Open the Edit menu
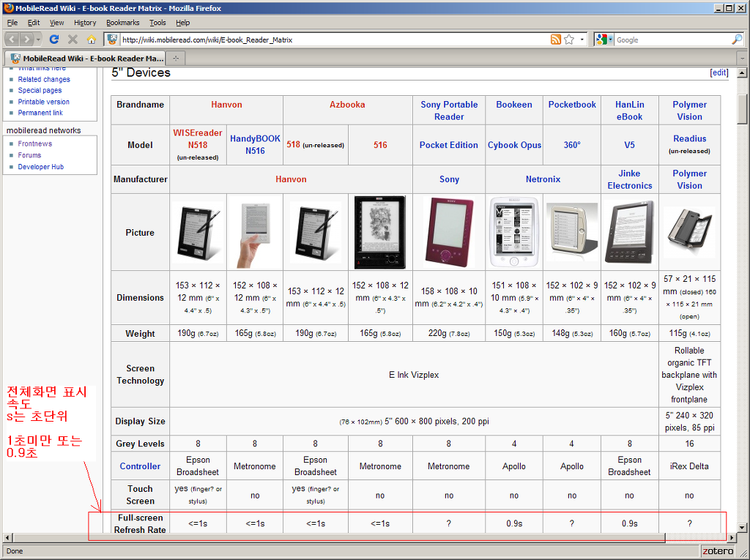The image size is (750, 560). (x=34, y=23)
